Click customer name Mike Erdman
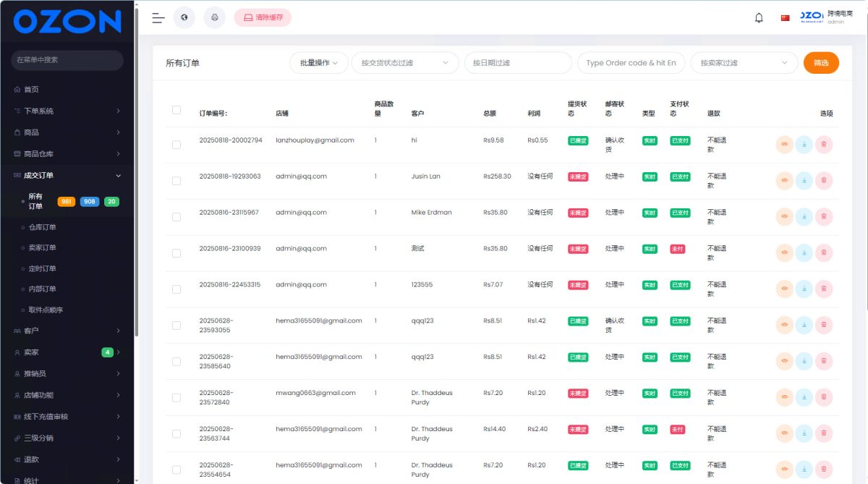This screenshot has width=868, height=484. 431,213
